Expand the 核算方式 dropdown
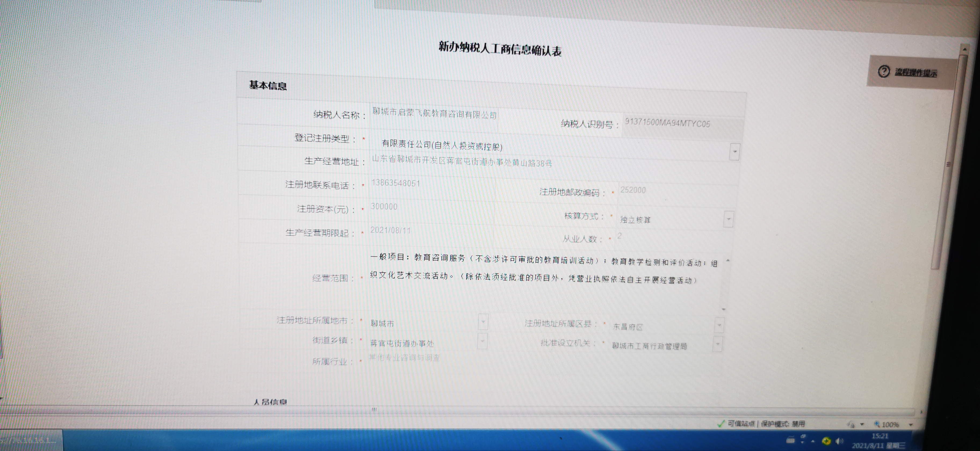This screenshot has height=451, width=980. [x=728, y=219]
